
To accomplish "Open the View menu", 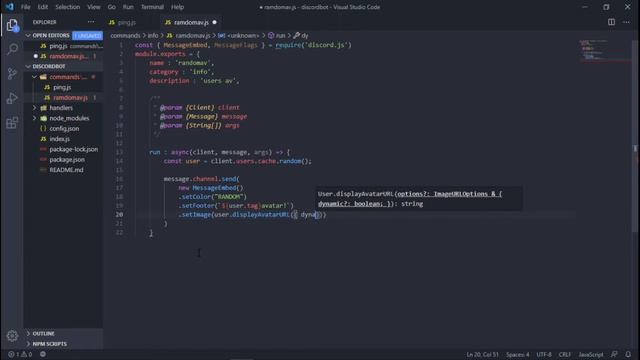I will click(x=93, y=7).
